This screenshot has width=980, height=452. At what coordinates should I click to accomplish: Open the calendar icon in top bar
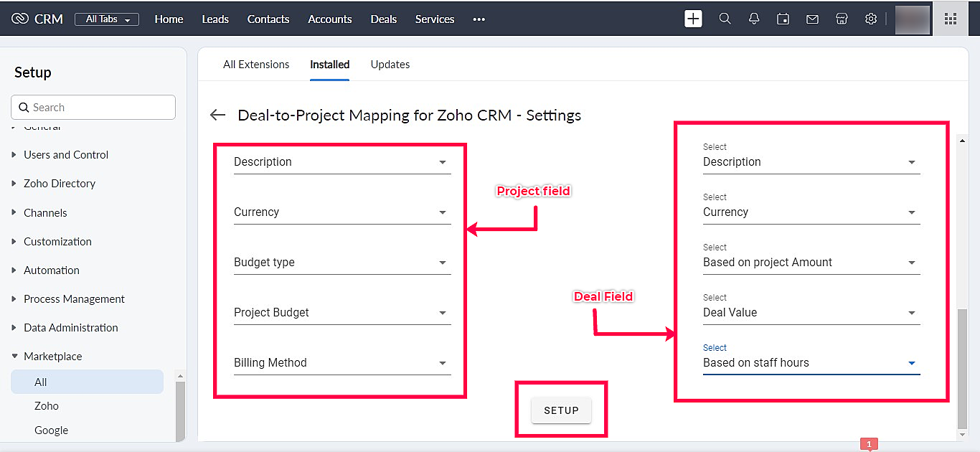[x=783, y=19]
